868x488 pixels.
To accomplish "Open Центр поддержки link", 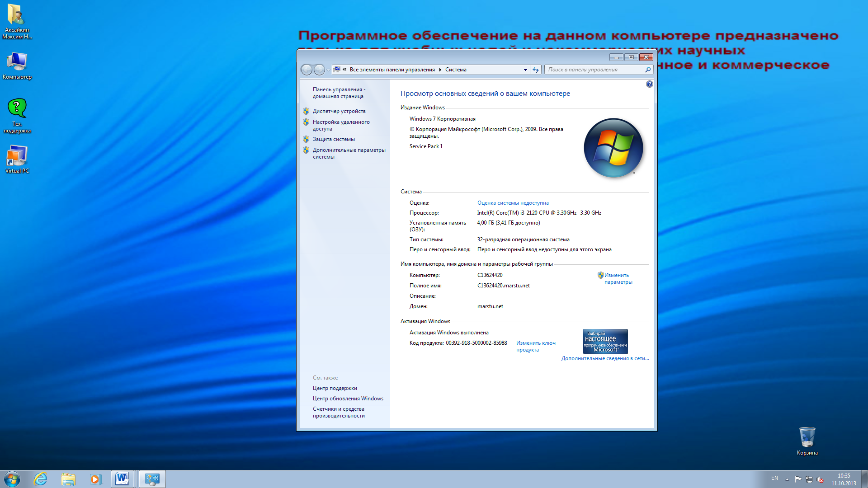I will (x=335, y=388).
